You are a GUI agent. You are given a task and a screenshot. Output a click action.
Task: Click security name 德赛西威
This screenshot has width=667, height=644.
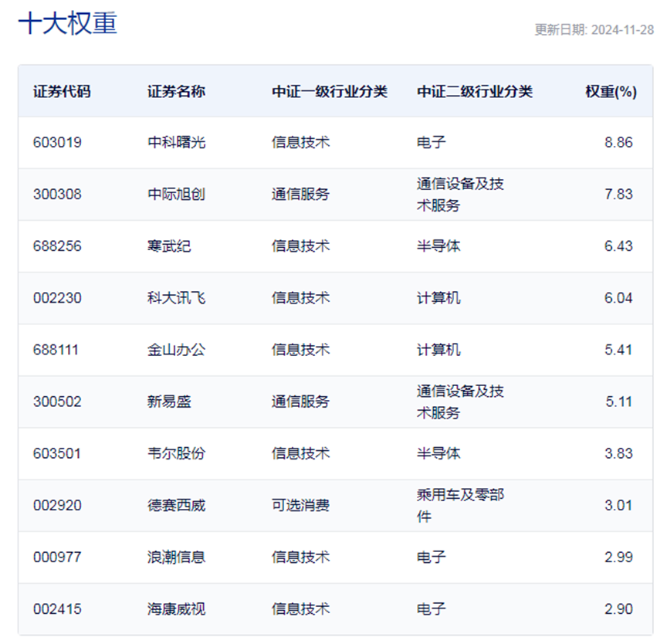(x=177, y=505)
